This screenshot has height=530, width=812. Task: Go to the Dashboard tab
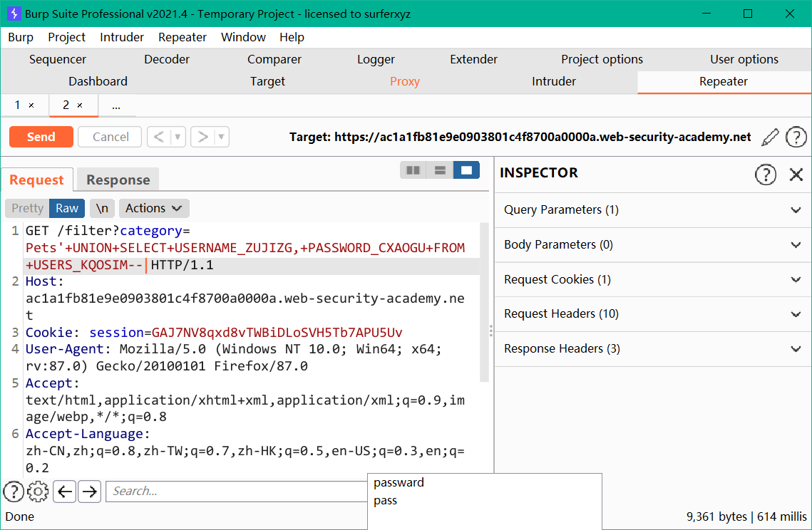coord(98,82)
